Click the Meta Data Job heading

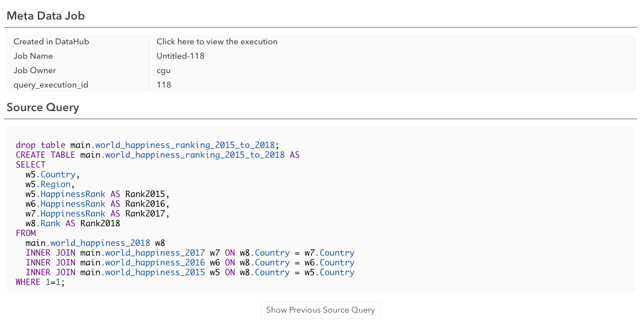click(x=46, y=16)
